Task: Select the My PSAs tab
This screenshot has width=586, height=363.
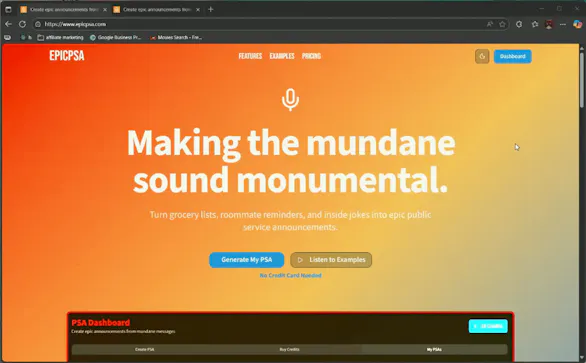Action: coord(434,350)
